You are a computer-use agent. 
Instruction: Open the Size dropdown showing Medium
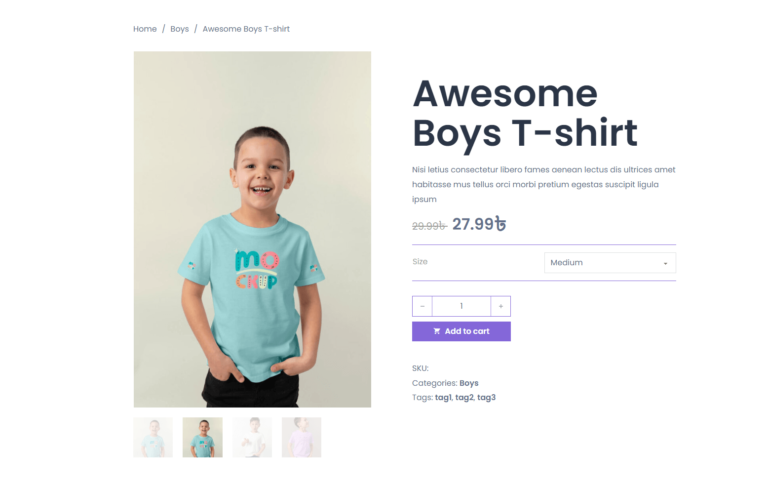[x=610, y=263]
